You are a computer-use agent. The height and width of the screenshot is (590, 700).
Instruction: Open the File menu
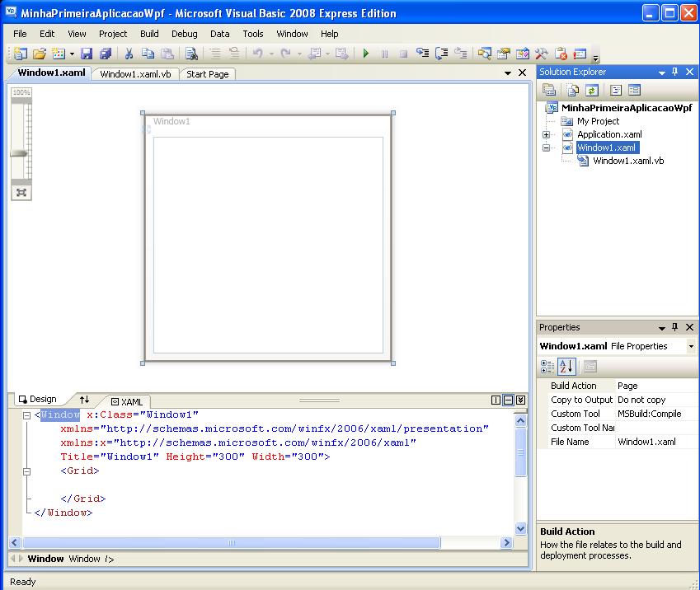pyautogui.click(x=20, y=34)
